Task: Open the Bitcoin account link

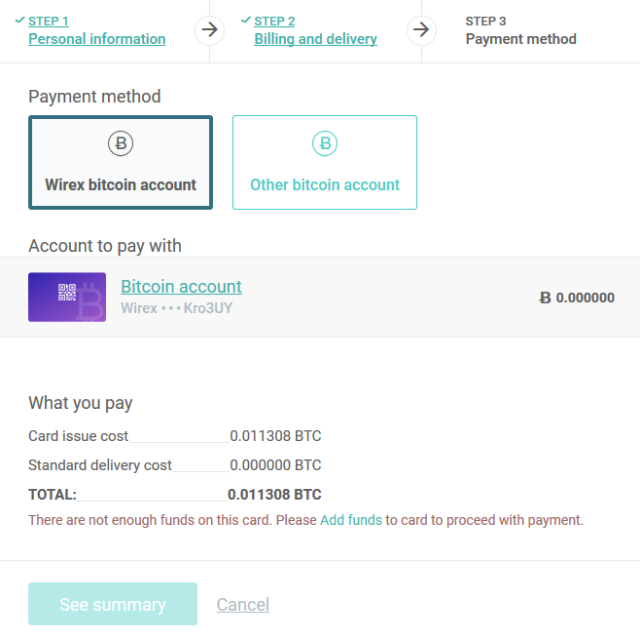Action: (181, 287)
